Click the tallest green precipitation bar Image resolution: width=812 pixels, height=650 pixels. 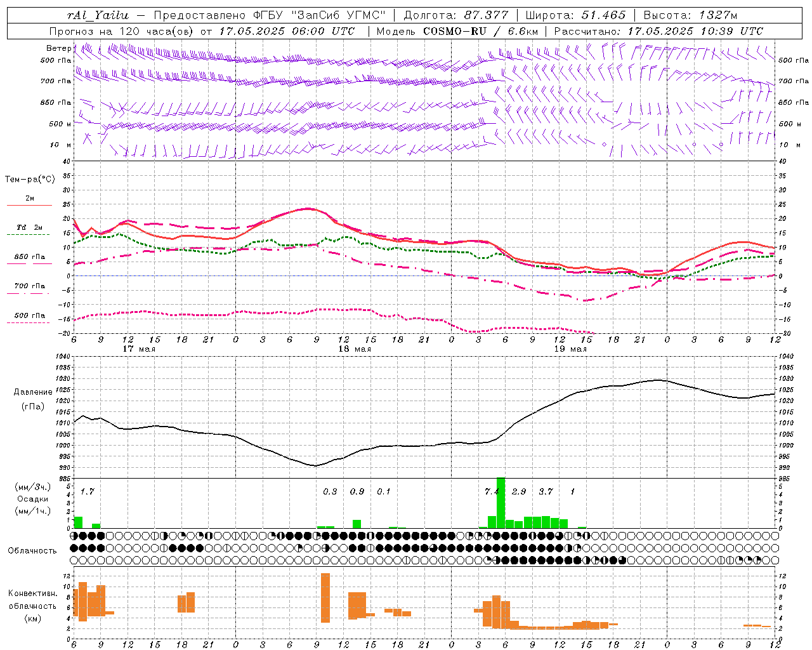[501, 503]
